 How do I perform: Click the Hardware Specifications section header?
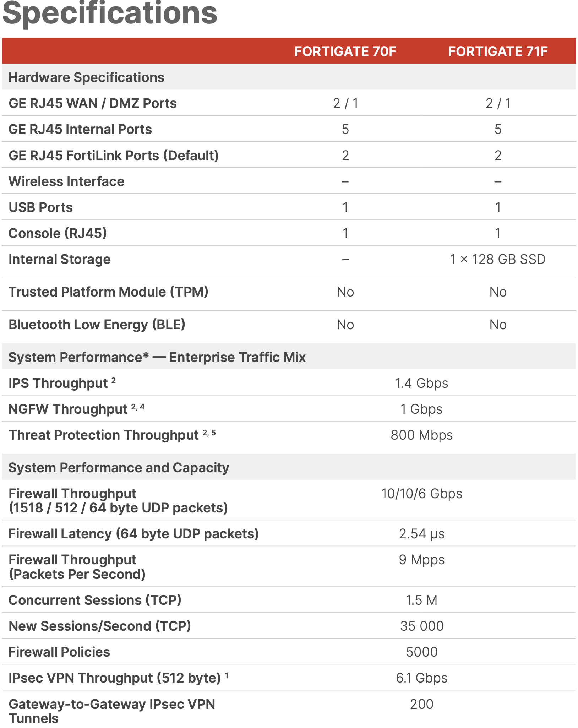[x=86, y=77]
